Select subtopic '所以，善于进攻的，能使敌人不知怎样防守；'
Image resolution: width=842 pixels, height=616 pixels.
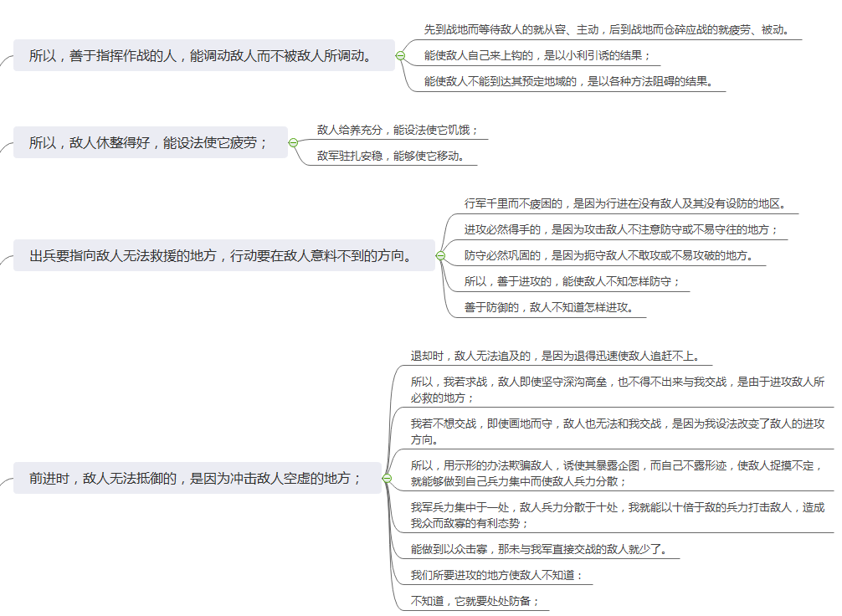click(x=572, y=281)
